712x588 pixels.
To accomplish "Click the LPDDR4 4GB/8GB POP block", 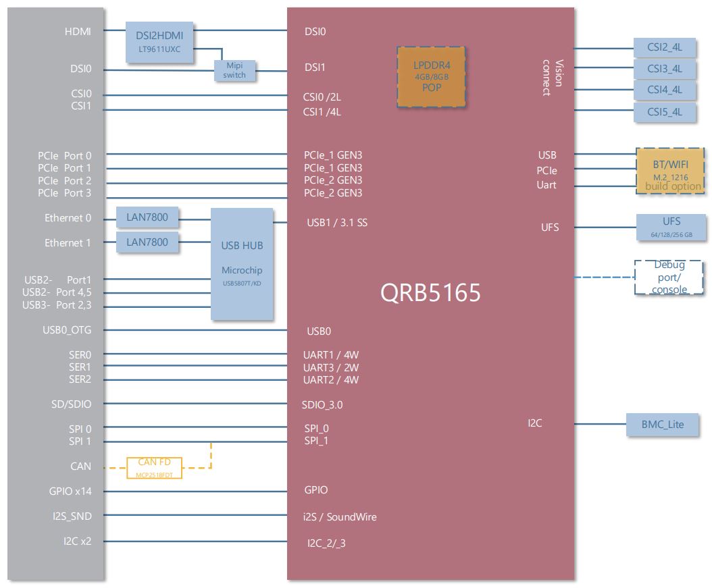I will [x=431, y=77].
